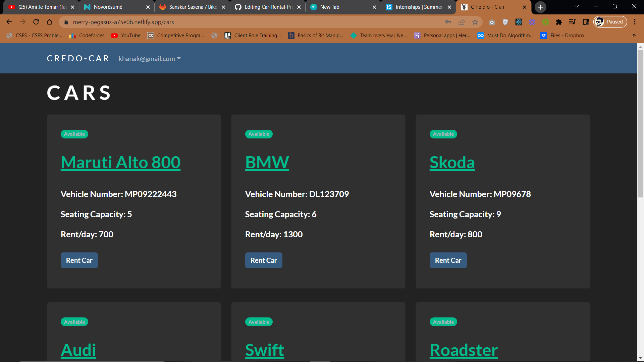This screenshot has height=362, width=644.
Task: Click the green plus extension icon
Action: click(x=546, y=22)
